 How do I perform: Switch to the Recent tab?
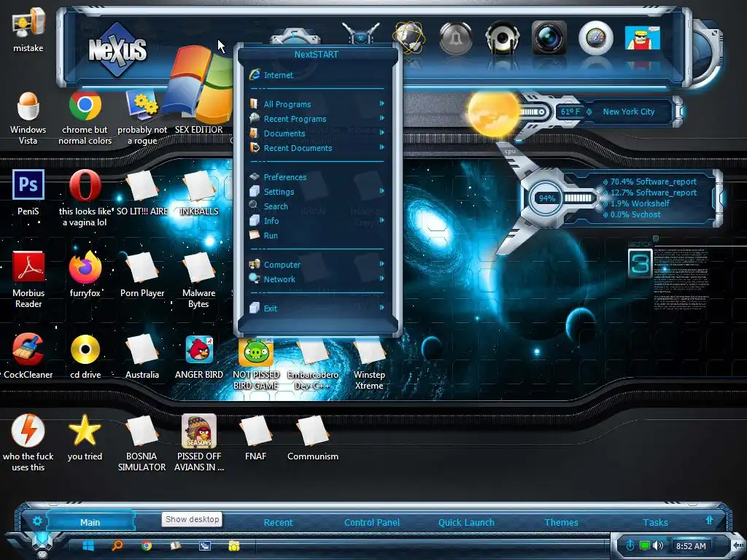pos(278,522)
